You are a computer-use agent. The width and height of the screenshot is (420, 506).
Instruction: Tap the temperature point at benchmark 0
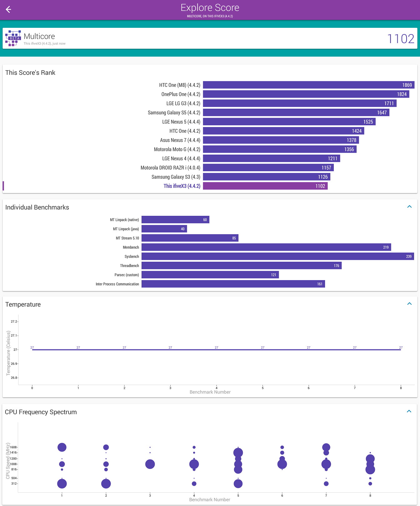click(32, 350)
